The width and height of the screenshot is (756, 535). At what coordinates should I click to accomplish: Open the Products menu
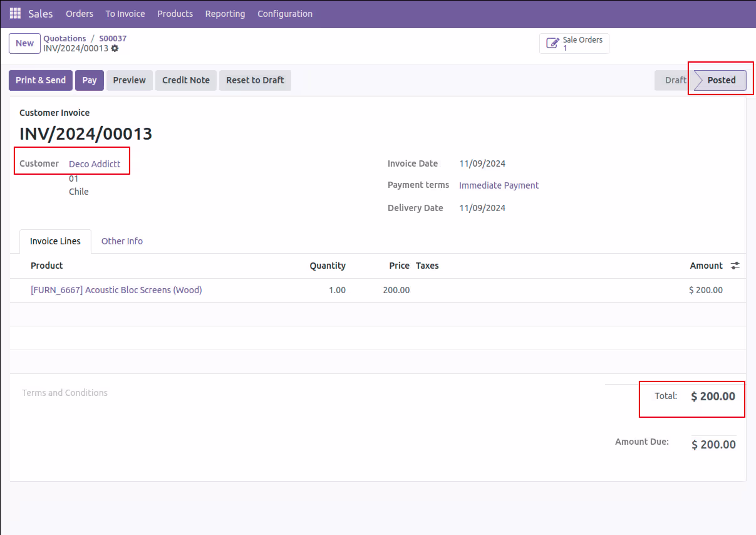point(175,13)
